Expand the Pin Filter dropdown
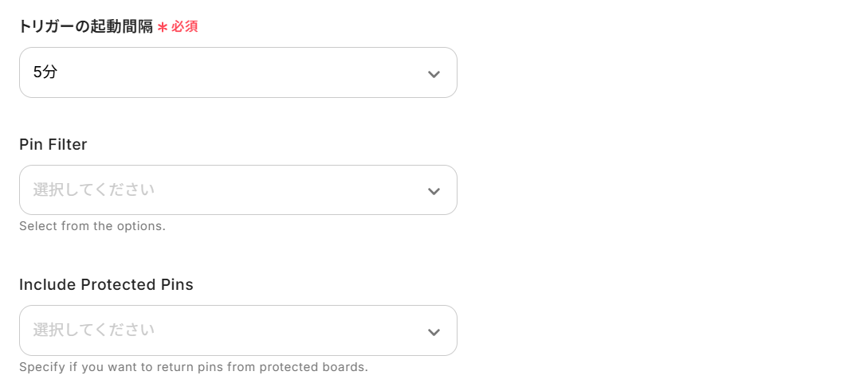Screen dimensions: 868x387 click(x=238, y=190)
